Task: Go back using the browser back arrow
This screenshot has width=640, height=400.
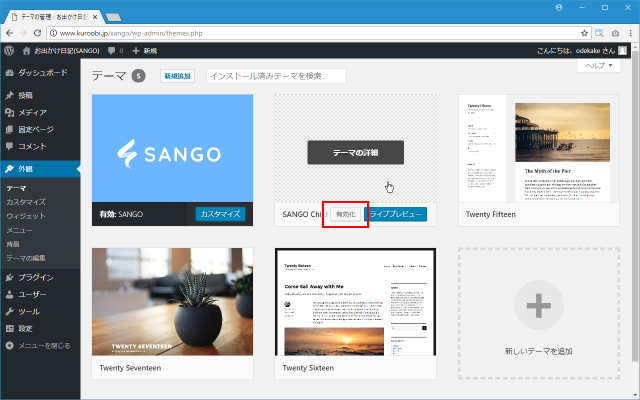Action: pos(9,33)
